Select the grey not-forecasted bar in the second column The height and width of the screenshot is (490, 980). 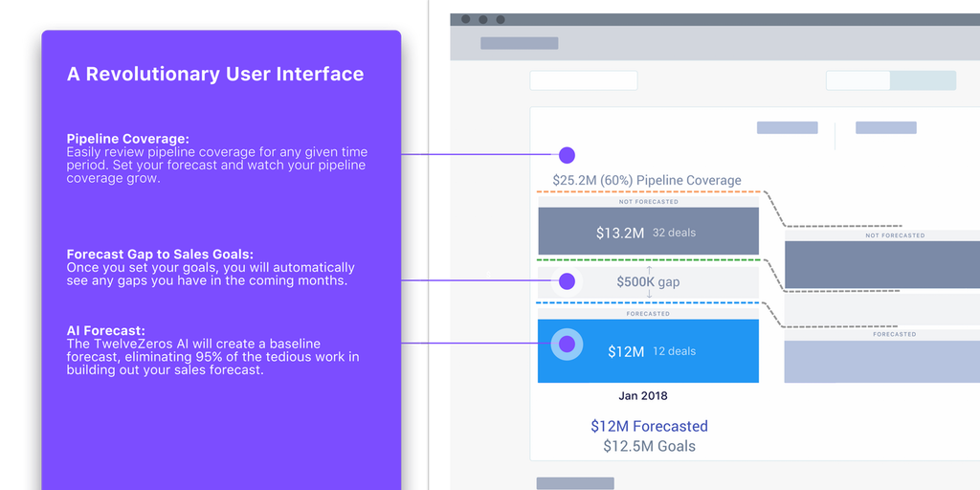(881, 264)
